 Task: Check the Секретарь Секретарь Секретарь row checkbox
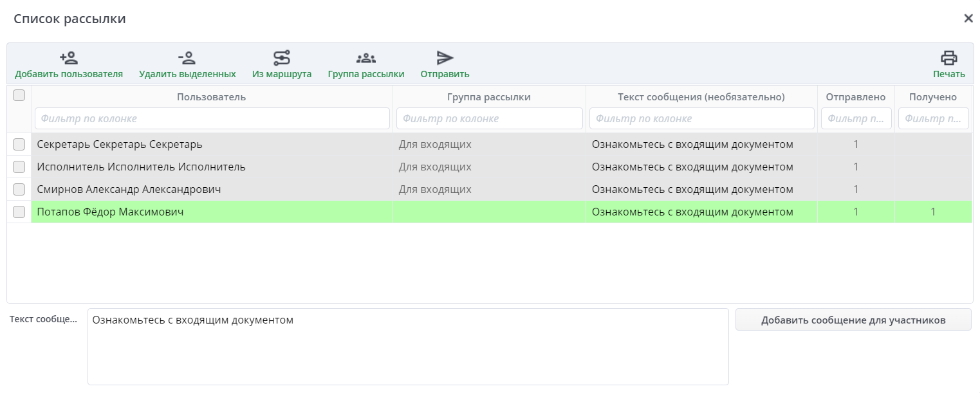19,145
